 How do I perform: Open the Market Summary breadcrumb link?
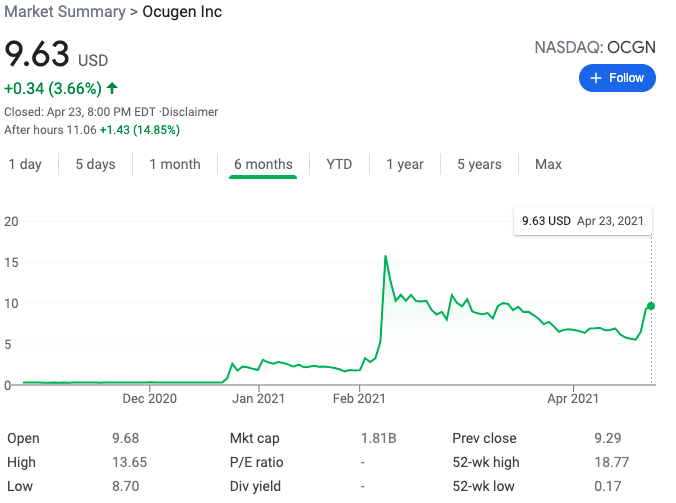[65, 12]
